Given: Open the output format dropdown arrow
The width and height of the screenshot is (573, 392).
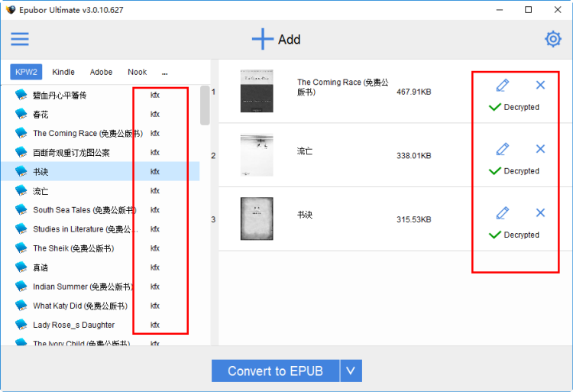Looking at the screenshot, I should point(351,371).
